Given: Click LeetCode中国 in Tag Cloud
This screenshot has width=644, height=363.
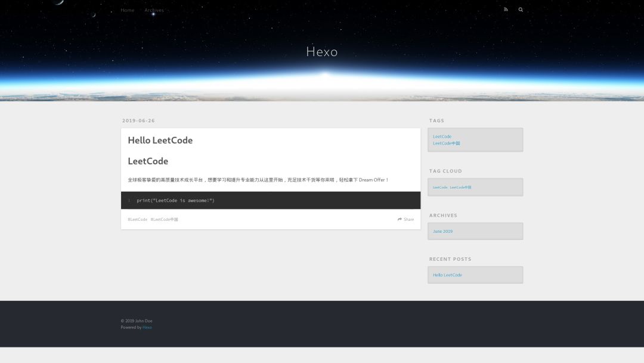Looking at the screenshot, I should 460,187.
